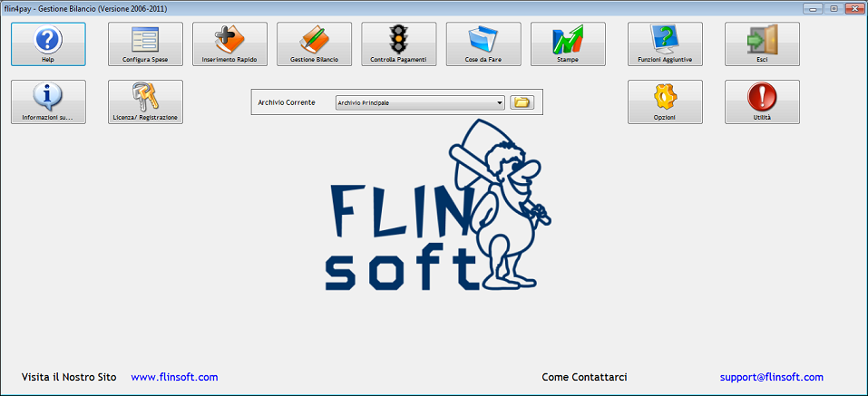Click the yellow folder browse archive button
This screenshot has width=868, height=396.
[x=522, y=102]
